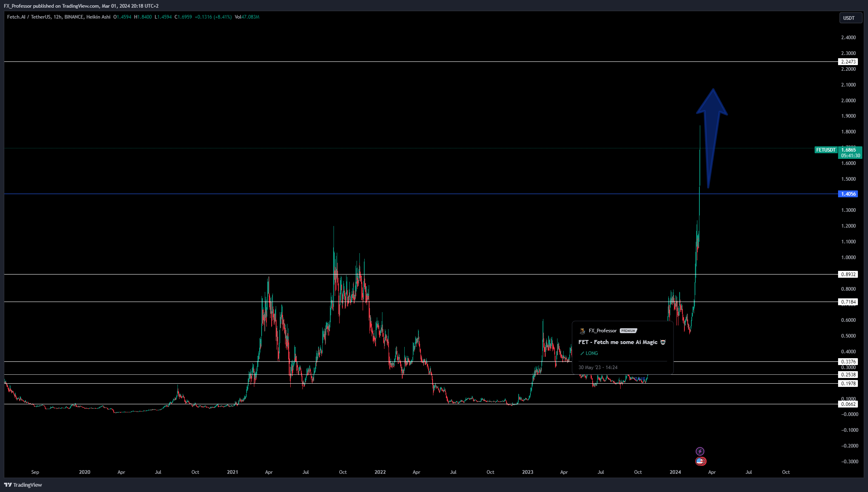868x492 pixels.
Task: Click the 12h interval text
Action: point(57,17)
